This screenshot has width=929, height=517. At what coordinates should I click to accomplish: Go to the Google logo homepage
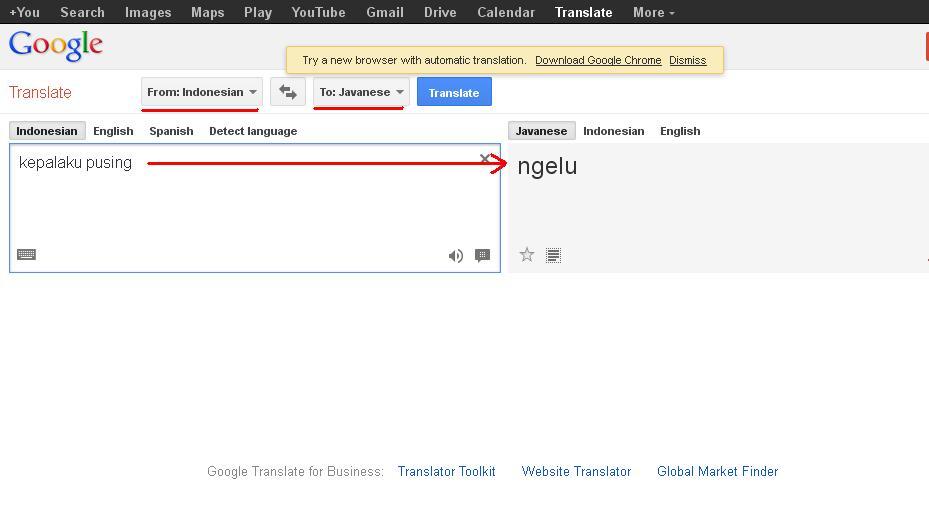(56, 46)
